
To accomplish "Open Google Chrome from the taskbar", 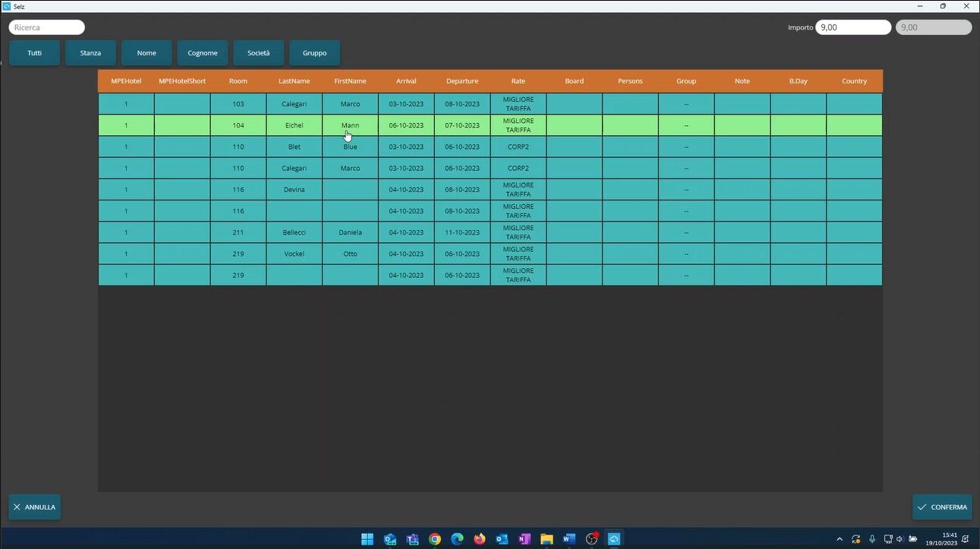I will 435,539.
